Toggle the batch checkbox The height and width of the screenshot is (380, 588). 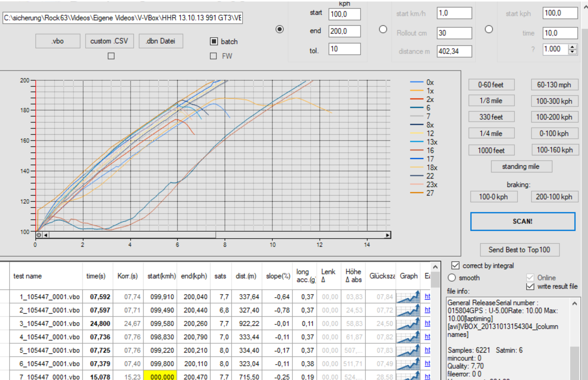tap(214, 41)
